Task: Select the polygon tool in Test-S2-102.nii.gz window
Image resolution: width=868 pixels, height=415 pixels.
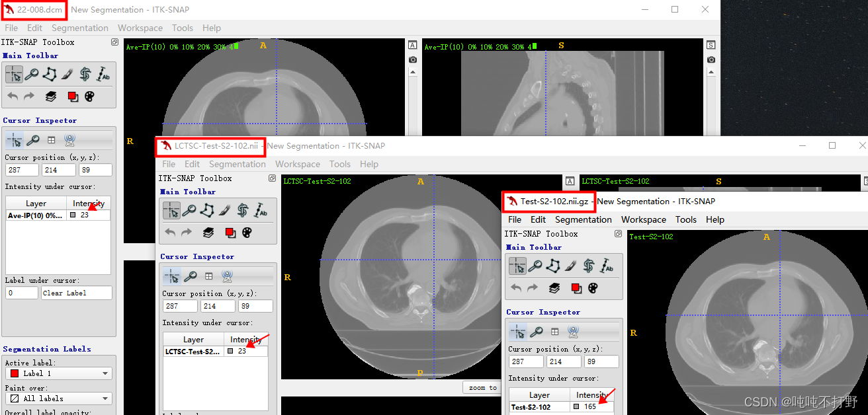Action: coord(553,266)
